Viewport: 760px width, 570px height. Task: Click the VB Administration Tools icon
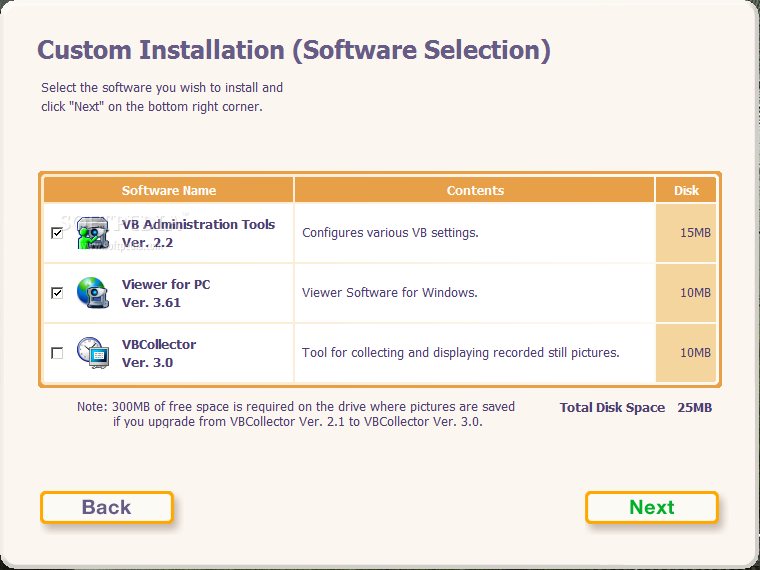[93, 233]
